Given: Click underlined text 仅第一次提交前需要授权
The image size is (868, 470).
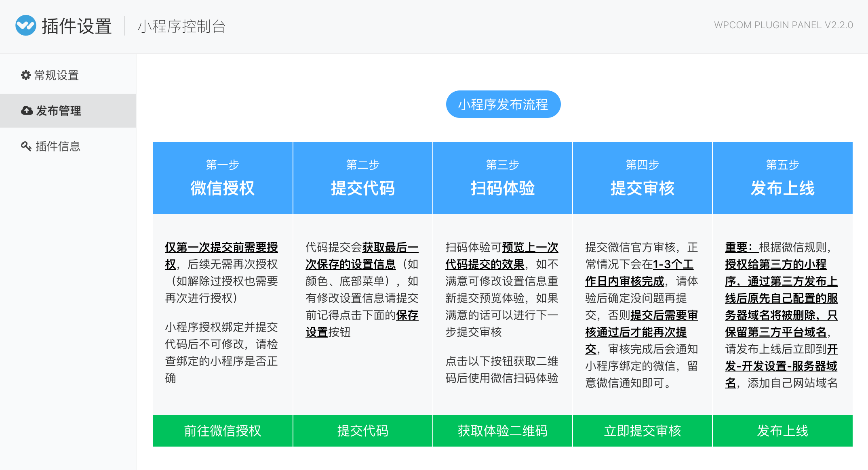Looking at the screenshot, I should [x=221, y=256].
